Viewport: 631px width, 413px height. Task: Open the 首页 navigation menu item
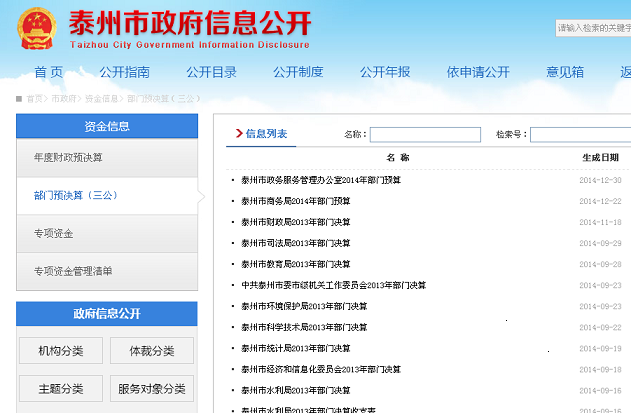pos(48,72)
